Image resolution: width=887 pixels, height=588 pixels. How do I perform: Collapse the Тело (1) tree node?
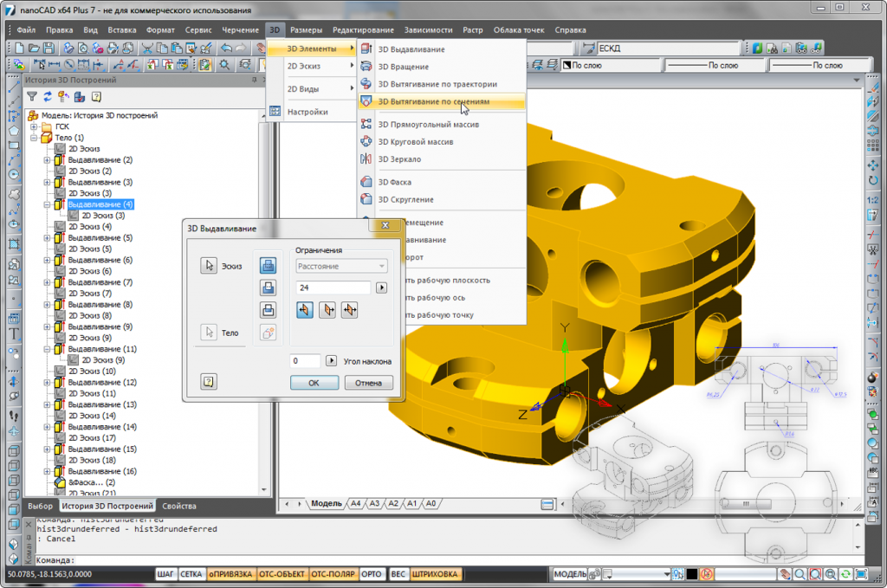(x=34, y=138)
